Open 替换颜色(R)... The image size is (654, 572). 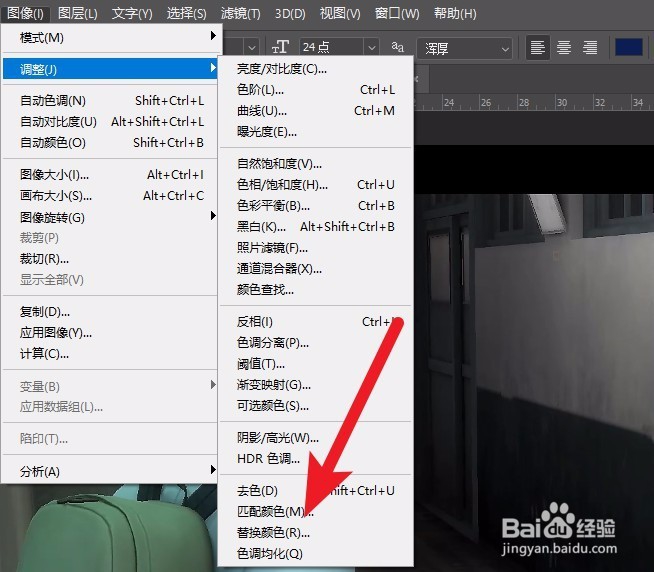(x=316, y=533)
